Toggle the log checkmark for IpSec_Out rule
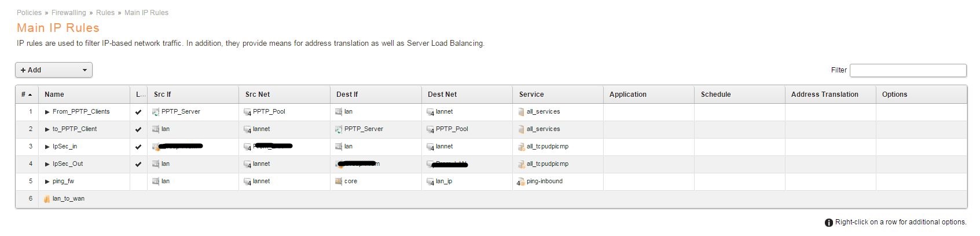Screen dimensions: 980x236 (138, 165)
